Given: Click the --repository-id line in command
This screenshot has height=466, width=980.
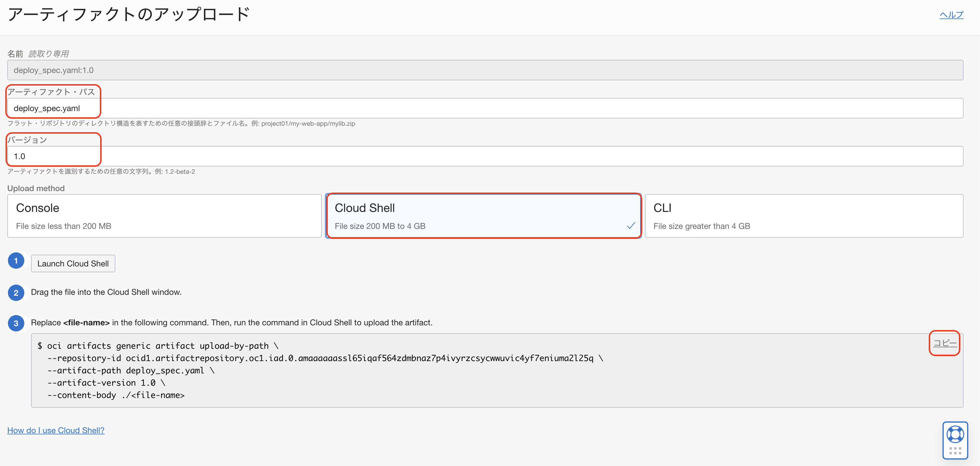Looking at the screenshot, I should 325,358.
